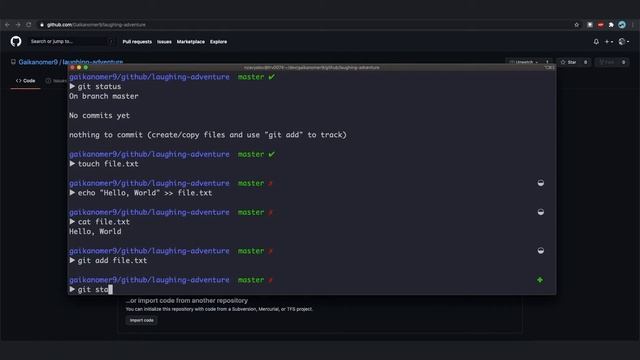
Task: Click the padlock icon in the address bar
Action: (42, 25)
